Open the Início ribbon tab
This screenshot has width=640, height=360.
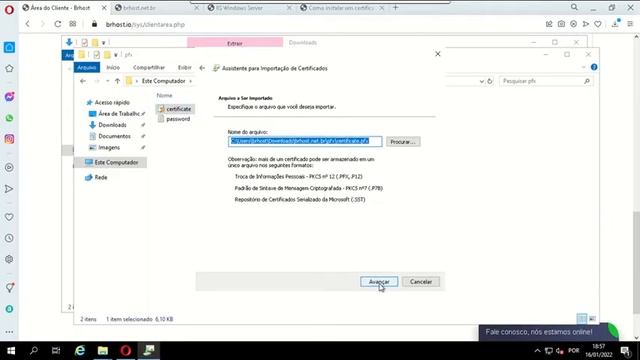point(113,67)
